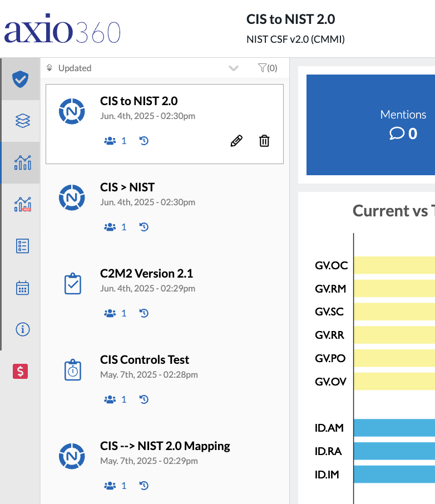Image resolution: width=435 pixels, height=504 pixels.
Task: Click the axio360 logo
Action: [x=62, y=28]
